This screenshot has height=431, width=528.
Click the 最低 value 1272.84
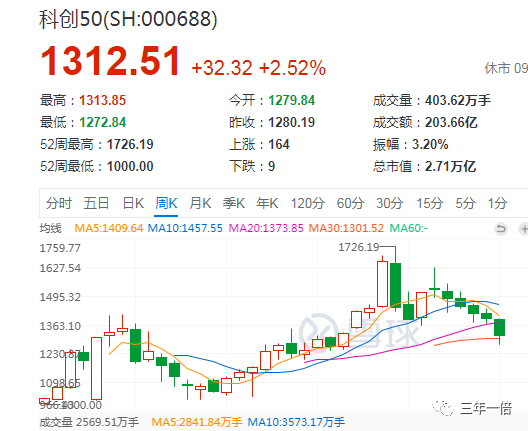pyautogui.click(x=102, y=122)
